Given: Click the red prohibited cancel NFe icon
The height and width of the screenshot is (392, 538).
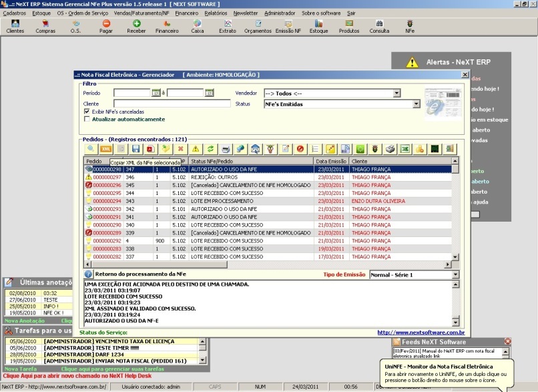Looking at the screenshot, I should point(300,149).
